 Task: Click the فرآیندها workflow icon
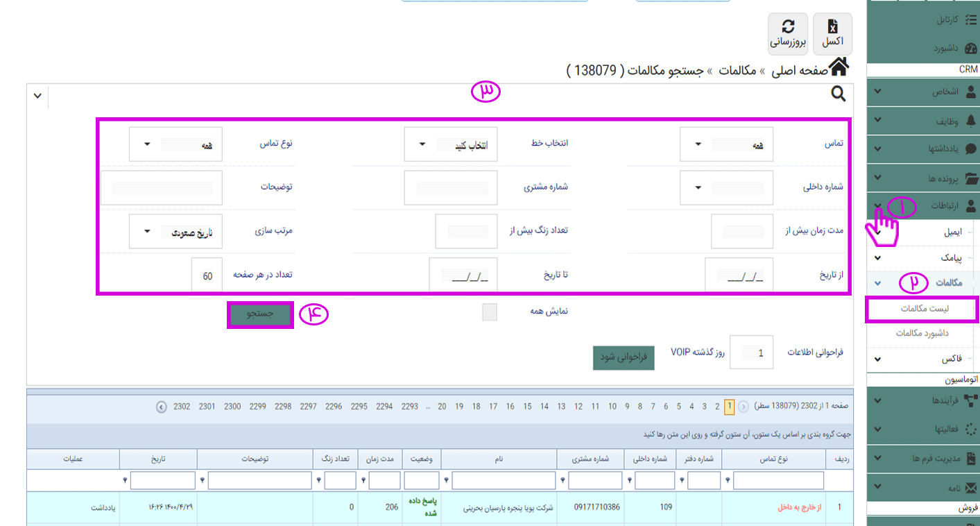(x=970, y=400)
